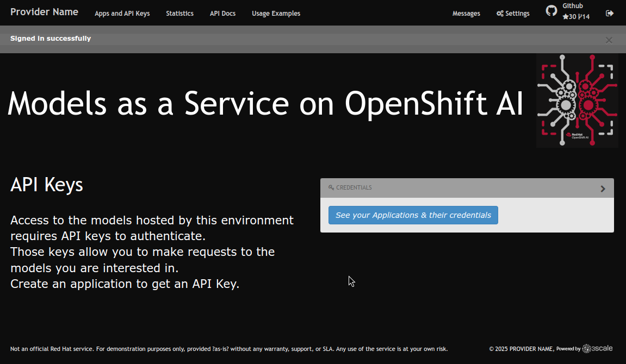Click the "API Keys" heading
626x364 pixels.
click(47, 185)
